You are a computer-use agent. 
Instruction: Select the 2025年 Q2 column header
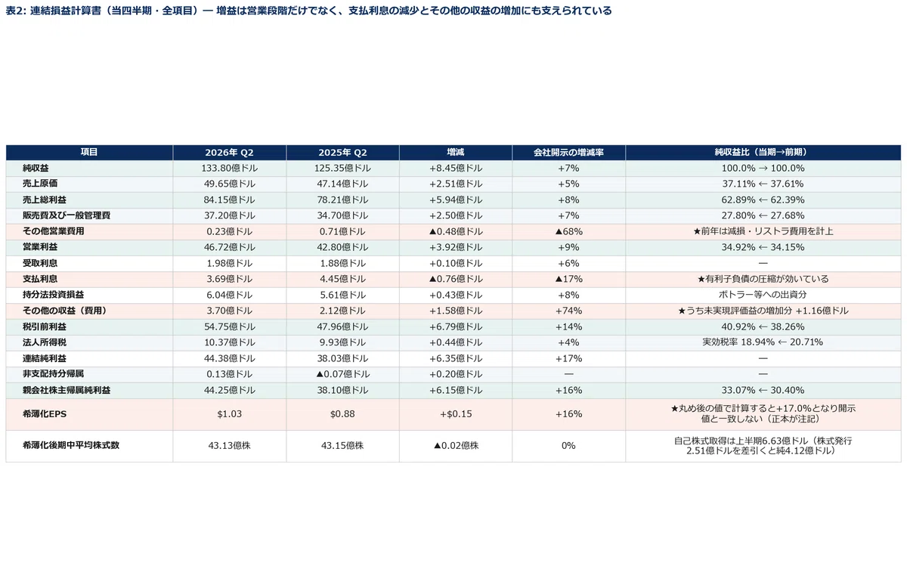[342, 152]
